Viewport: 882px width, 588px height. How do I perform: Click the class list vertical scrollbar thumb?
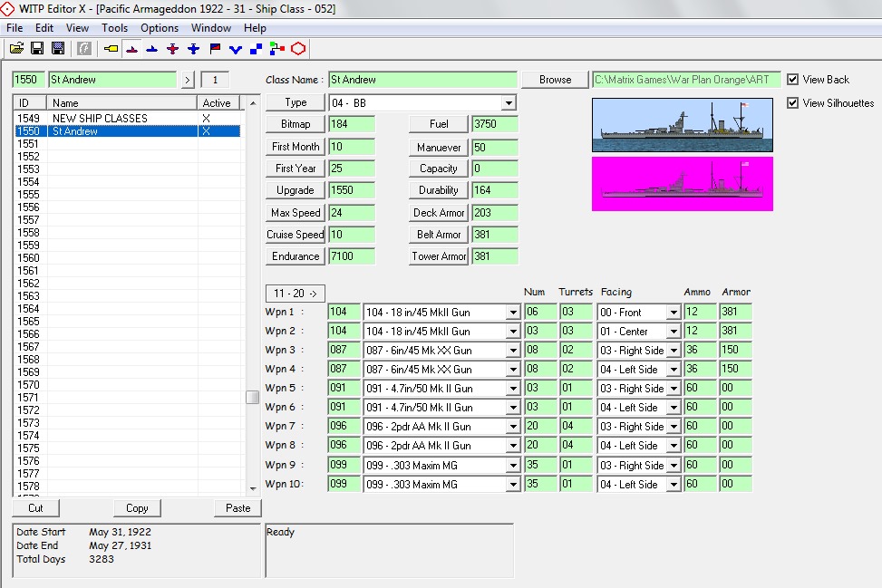pos(253,397)
